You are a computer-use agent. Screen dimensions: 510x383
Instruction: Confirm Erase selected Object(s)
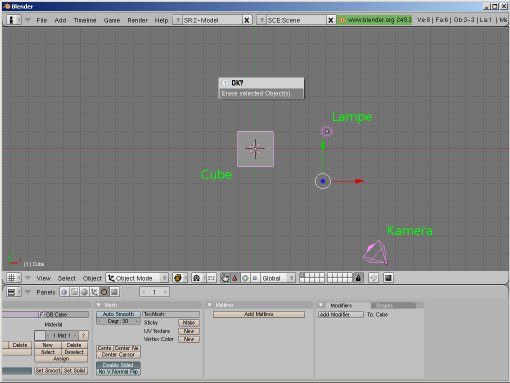261,94
